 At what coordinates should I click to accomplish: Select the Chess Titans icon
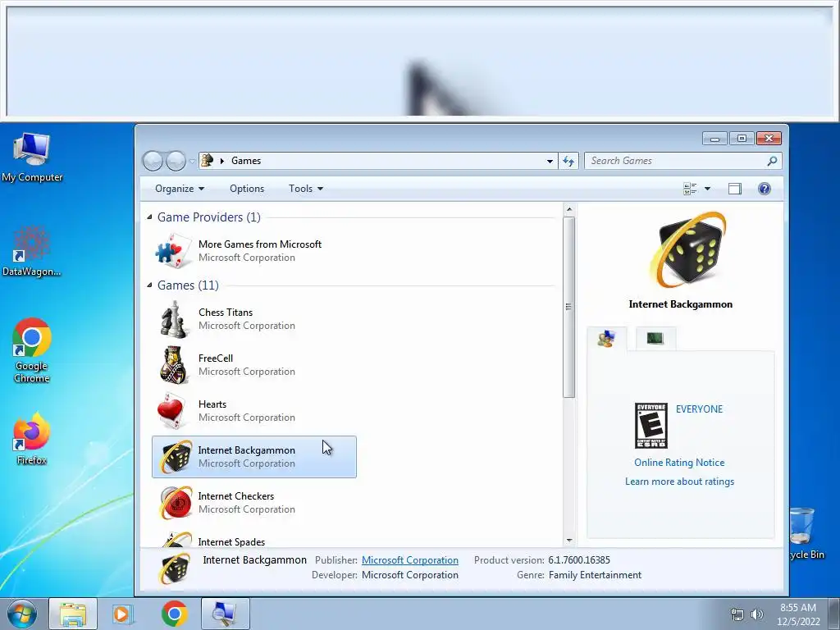click(x=174, y=319)
